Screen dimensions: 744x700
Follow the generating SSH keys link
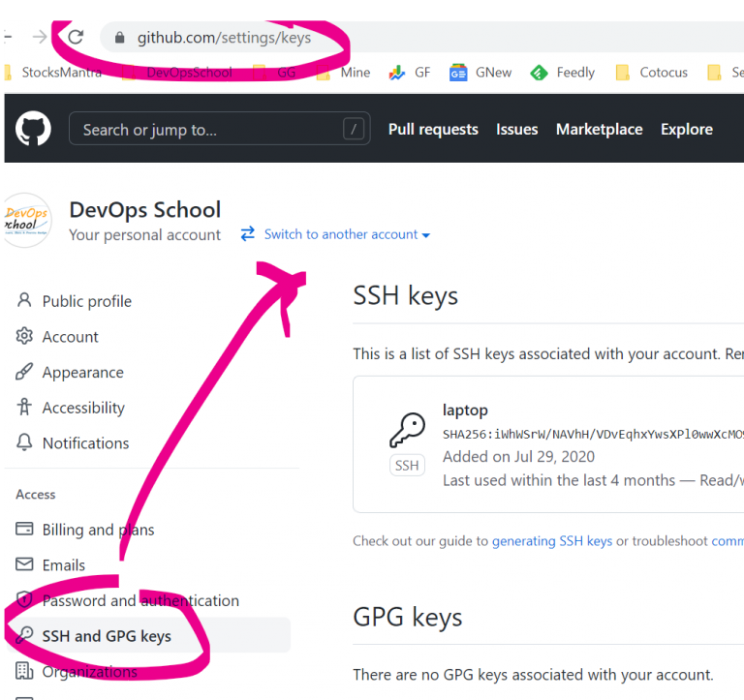[x=552, y=541]
